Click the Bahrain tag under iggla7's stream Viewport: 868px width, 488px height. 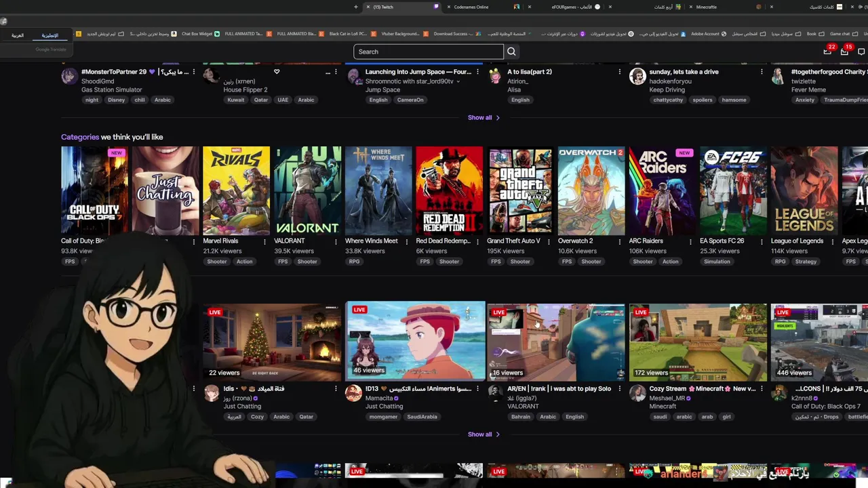tap(521, 417)
